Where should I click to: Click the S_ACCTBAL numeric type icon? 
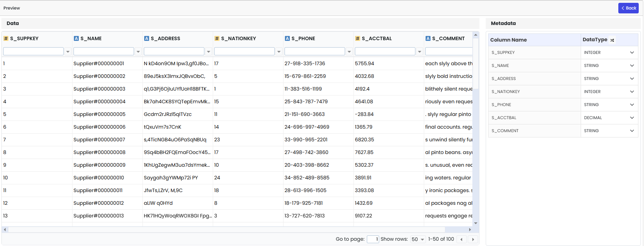click(x=357, y=38)
